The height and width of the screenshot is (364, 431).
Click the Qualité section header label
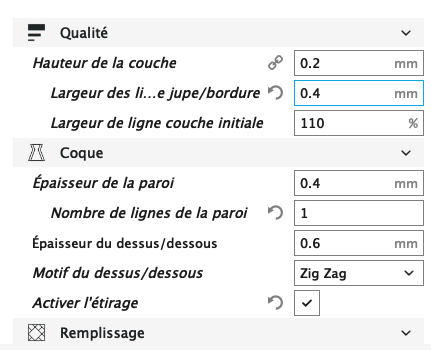(x=84, y=33)
